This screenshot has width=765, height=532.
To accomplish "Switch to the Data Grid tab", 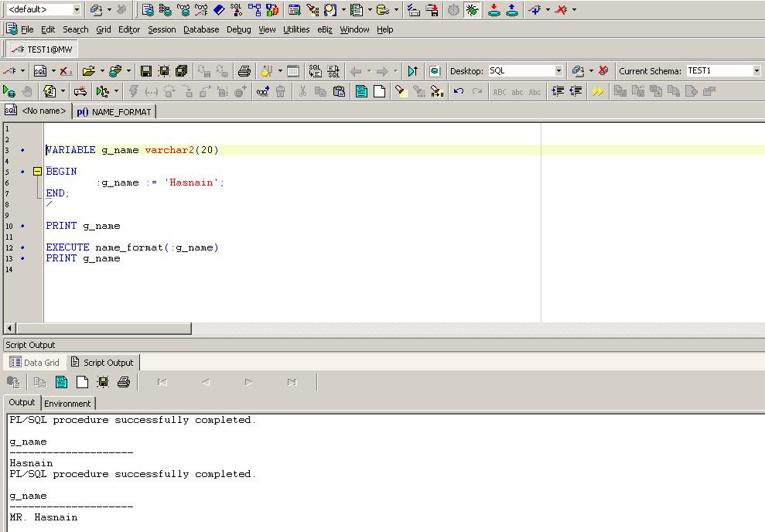I will 34,362.
